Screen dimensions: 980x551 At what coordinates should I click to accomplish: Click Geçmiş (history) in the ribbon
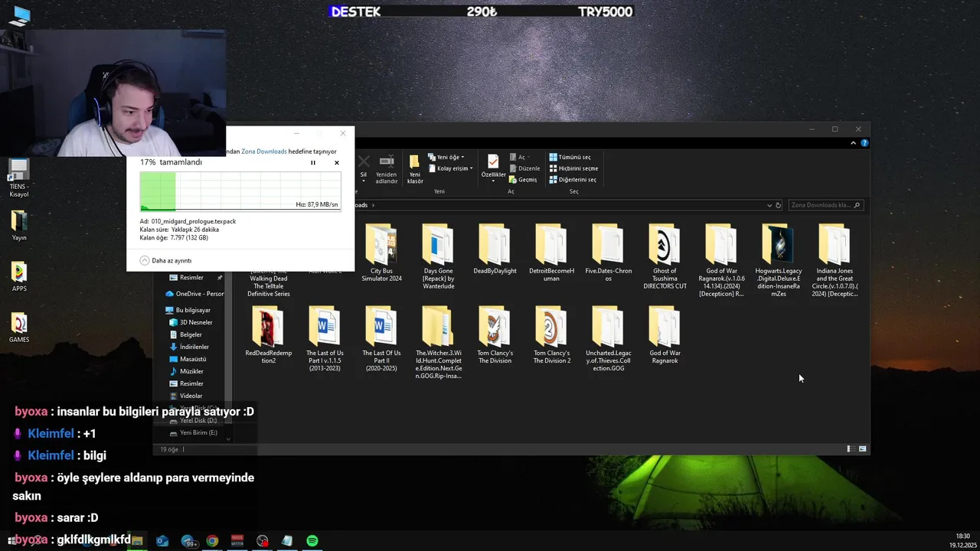(x=523, y=180)
